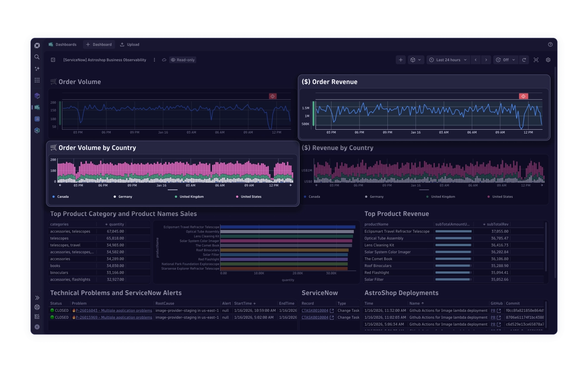Open problem P-26016043 link
The image size is (588, 373).
(x=114, y=311)
